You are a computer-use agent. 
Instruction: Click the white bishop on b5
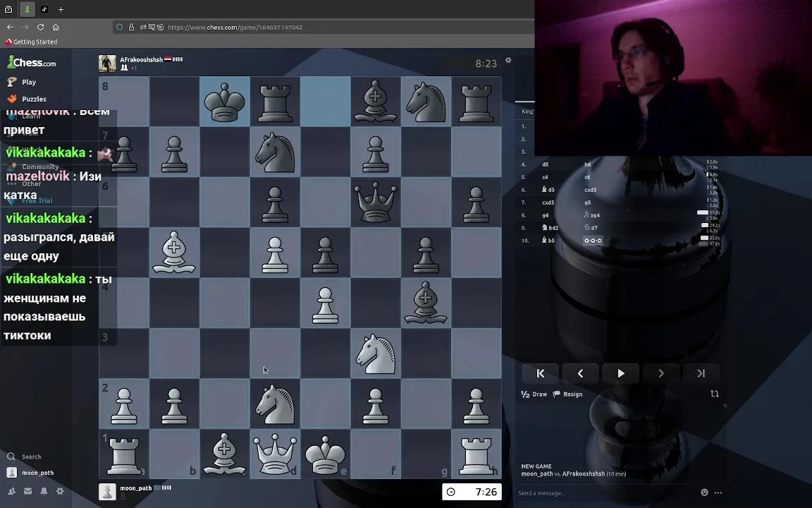click(174, 253)
